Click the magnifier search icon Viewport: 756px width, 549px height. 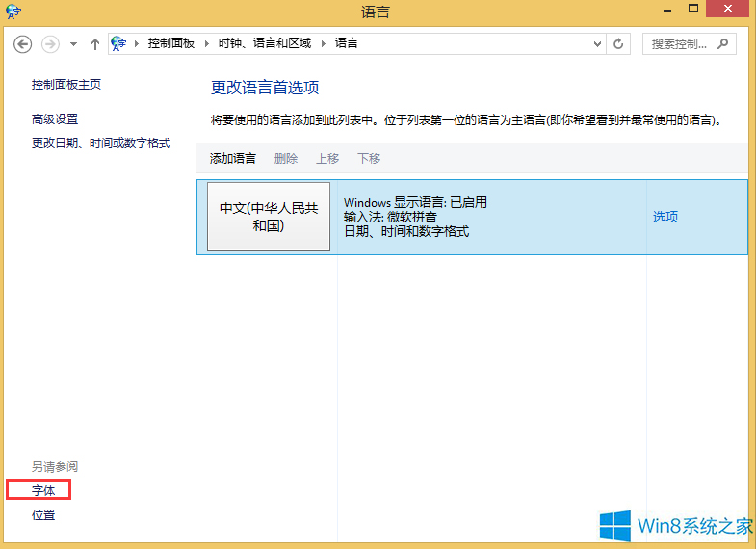722,44
